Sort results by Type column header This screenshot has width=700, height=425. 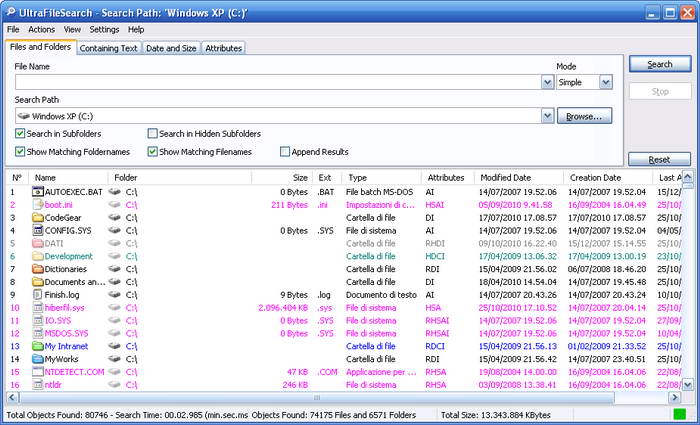pyautogui.click(x=382, y=178)
